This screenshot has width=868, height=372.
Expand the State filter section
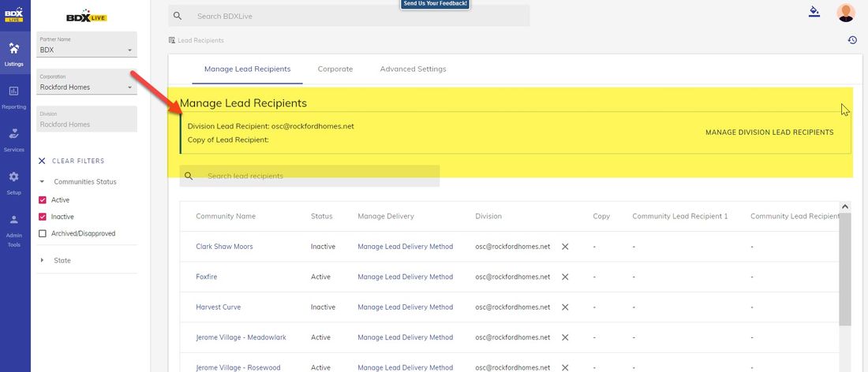(x=43, y=260)
